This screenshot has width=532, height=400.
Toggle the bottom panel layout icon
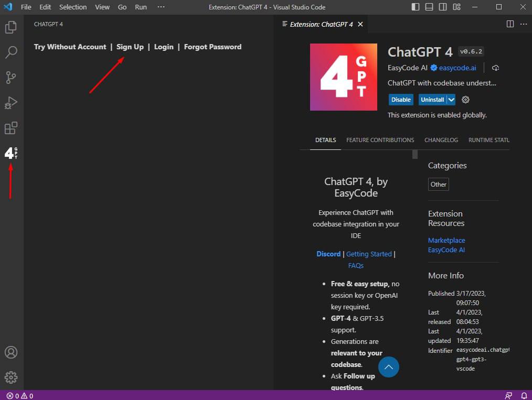coord(429,7)
